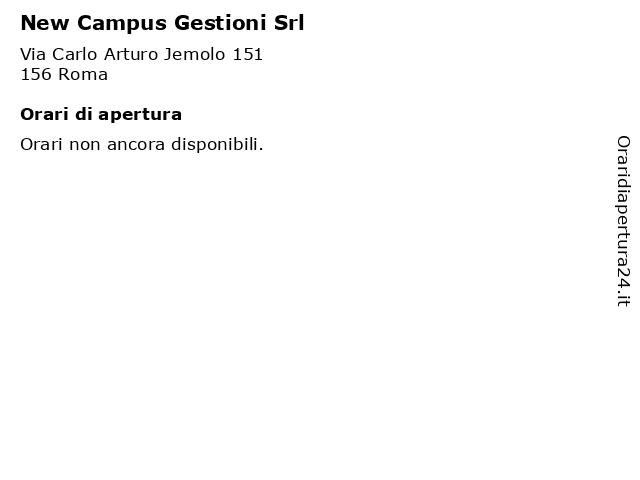Viewport: 640px width, 480px height.
Task: Click the New Campus Gestioni Srl title
Action: [x=162, y=23]
